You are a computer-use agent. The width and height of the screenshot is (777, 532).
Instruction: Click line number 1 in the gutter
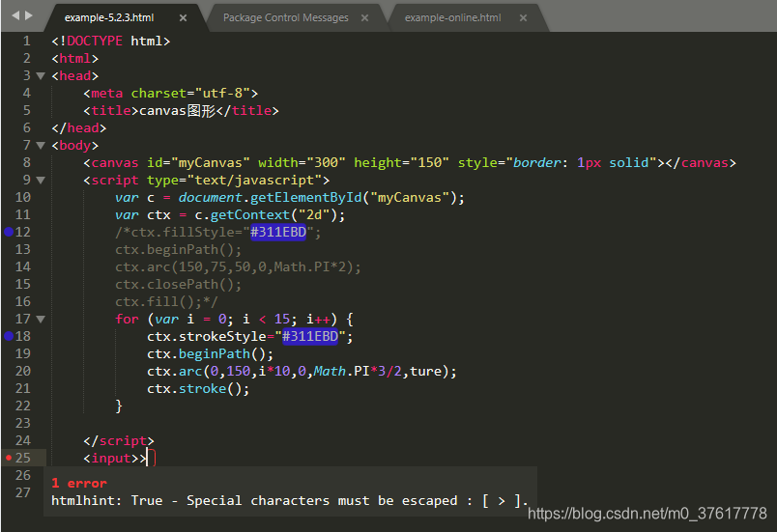26,42
